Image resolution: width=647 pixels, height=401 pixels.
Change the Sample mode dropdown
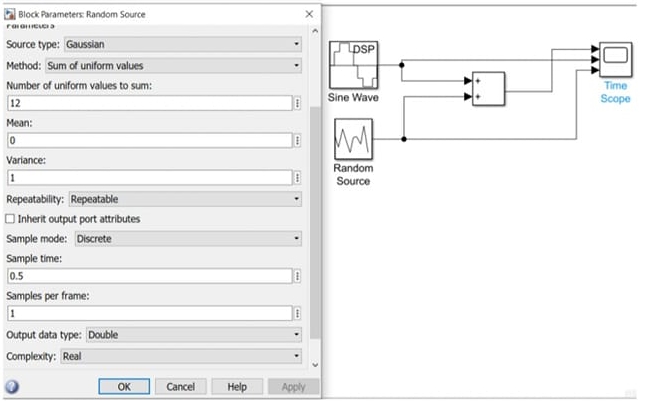187,239
